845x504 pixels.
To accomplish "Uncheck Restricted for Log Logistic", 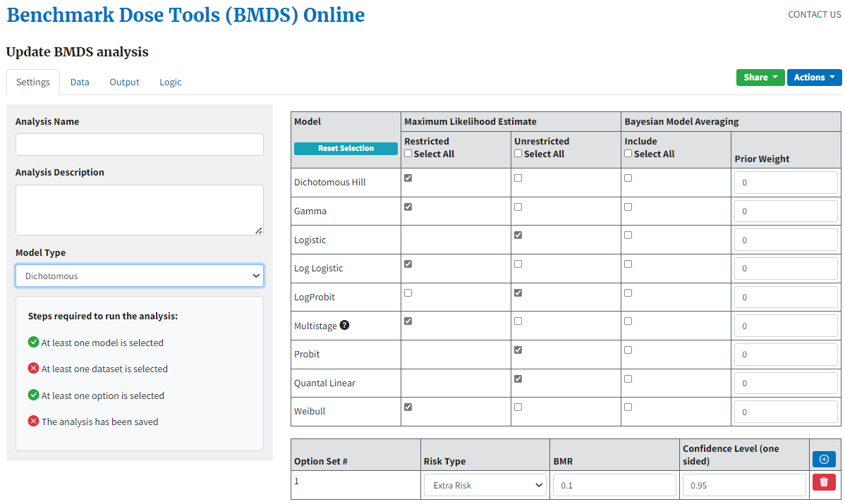I will click(408, 264).
